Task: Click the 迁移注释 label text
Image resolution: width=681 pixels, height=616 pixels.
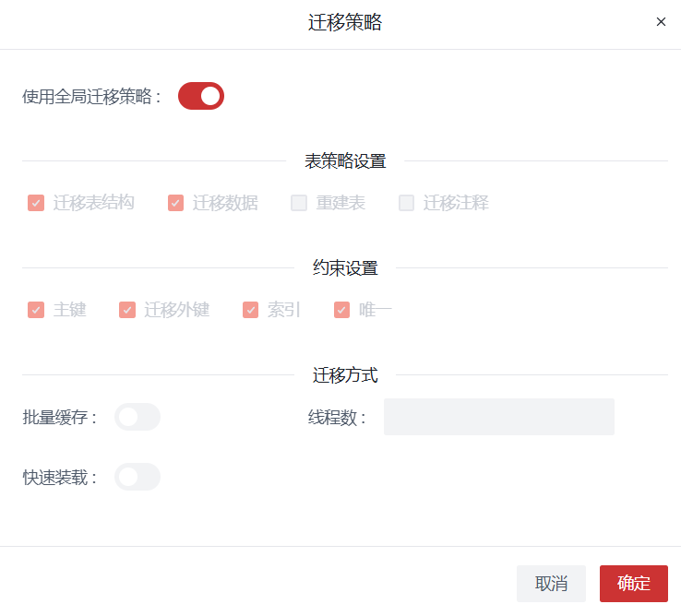Action: (456, 203)
